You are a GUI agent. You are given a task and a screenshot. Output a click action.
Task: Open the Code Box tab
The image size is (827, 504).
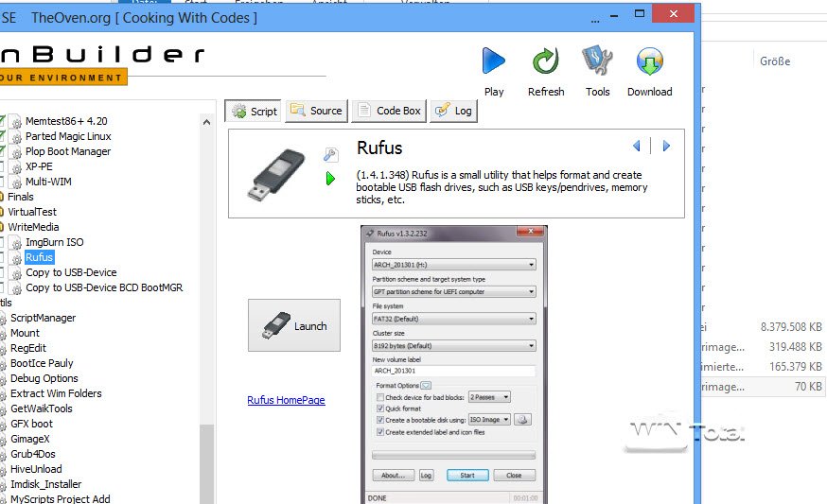point(389,111)
